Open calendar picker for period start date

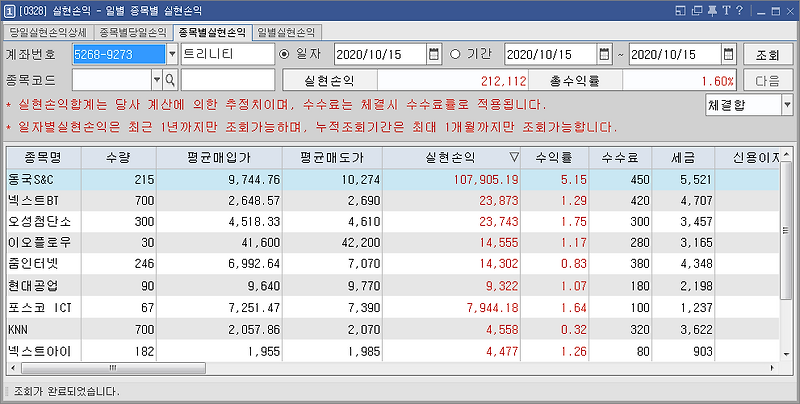tap(604, 54)
